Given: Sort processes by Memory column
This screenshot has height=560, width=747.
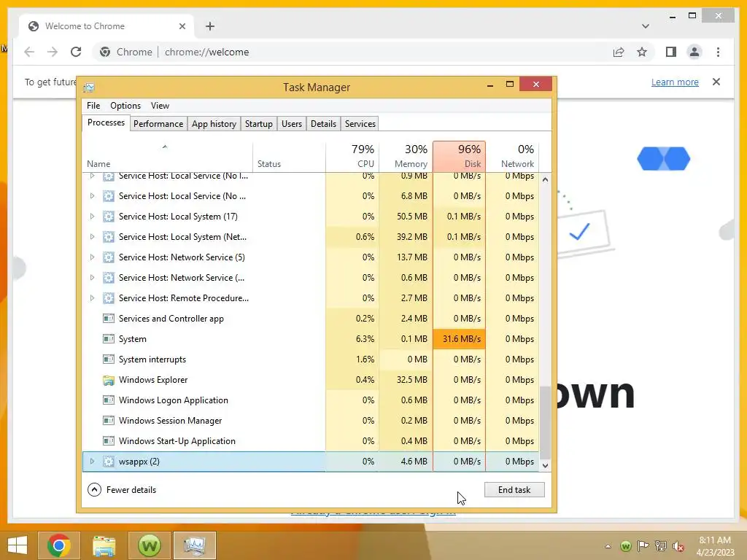Looking at the screenshot, I should [x=406, y=156].
